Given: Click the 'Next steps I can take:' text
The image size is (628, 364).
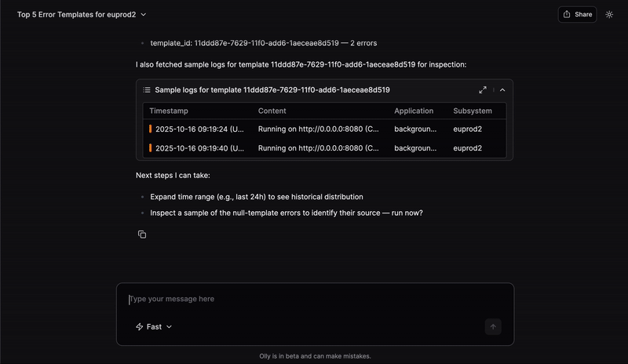Looking at the screenshot, I should pos(173,176).
